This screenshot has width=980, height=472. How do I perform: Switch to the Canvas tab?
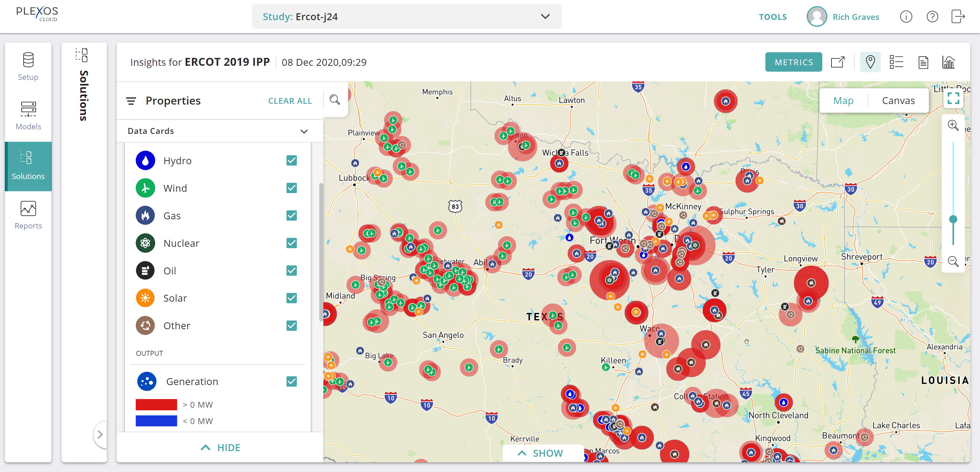[898, 100]
